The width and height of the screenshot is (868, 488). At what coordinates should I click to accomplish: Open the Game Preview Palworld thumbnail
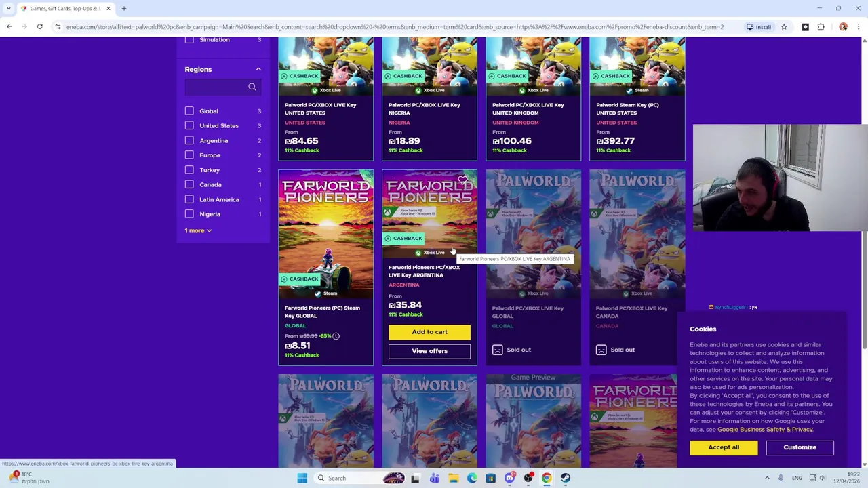533,420
